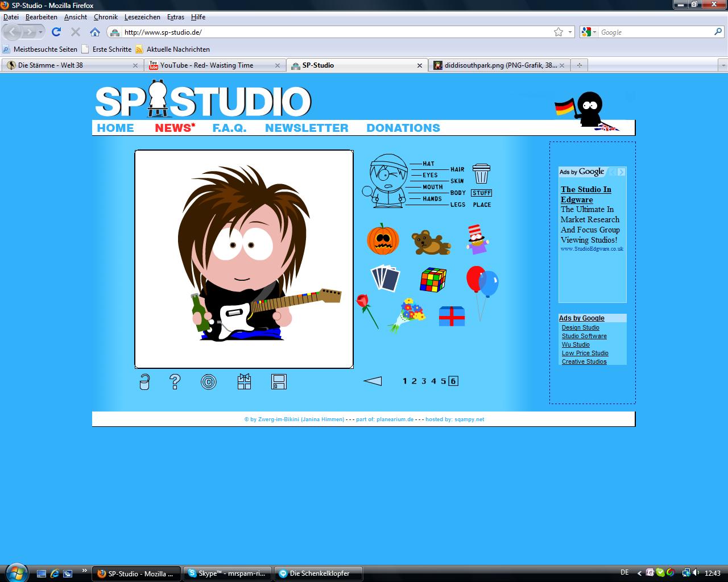The image size is (728, 582).
Task: Pick the teddy bear item
Action: click(x=431, y=243)
